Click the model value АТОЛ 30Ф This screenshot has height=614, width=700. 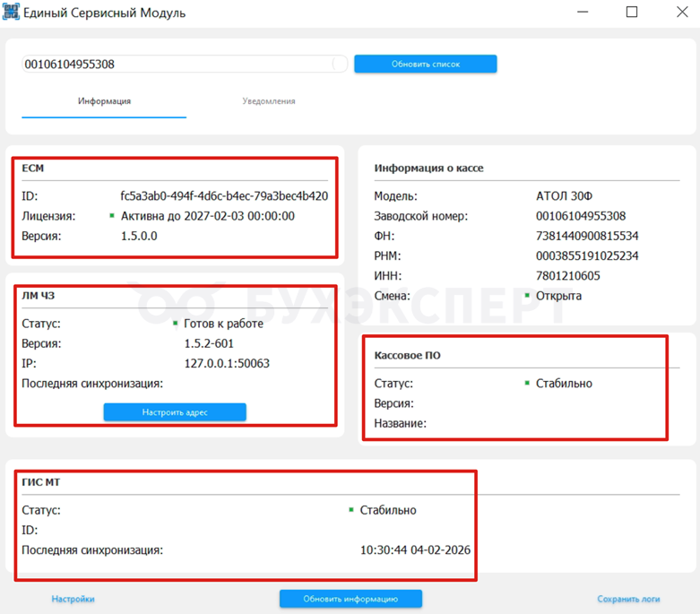point(565,196)
